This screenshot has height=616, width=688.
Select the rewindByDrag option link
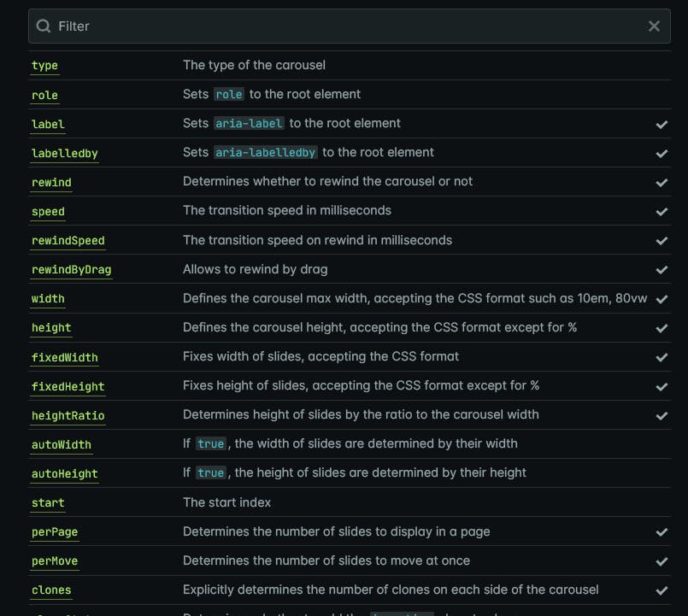click(71, 270)
